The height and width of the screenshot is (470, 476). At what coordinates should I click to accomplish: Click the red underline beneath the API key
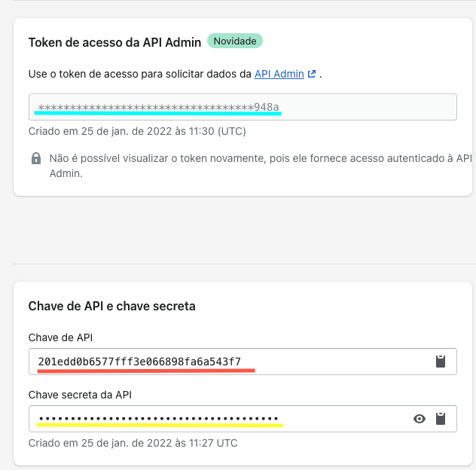pos(146,371)
